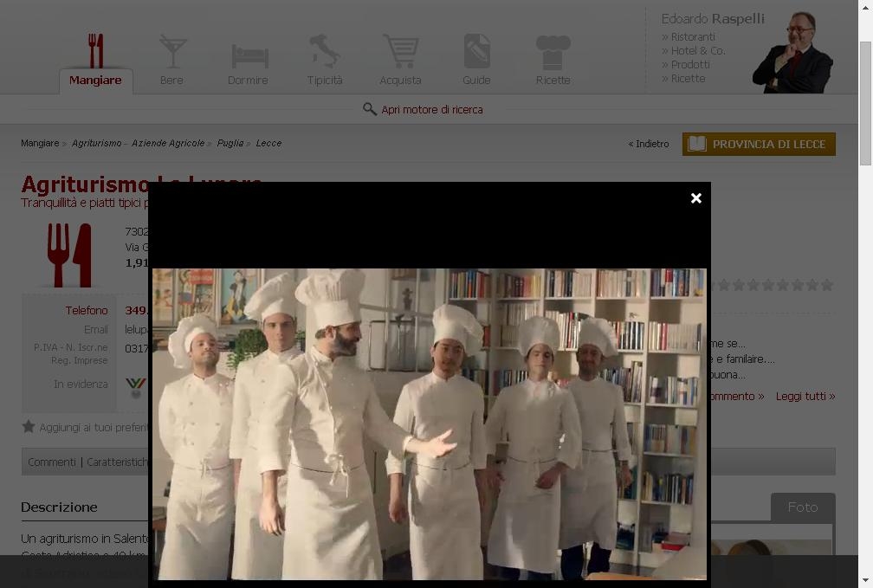Click the page vertical scrollbar thumb
The width and height of the screenshot is (873, 588).
[x=865, y=104]
